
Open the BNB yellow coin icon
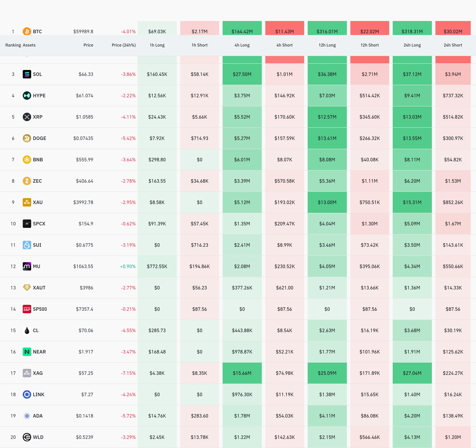click(x=27, y=159)
